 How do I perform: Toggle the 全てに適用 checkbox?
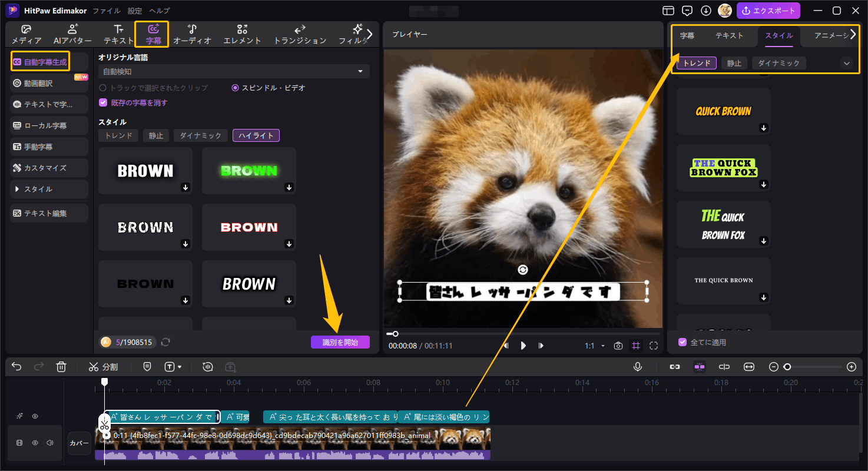click(x=683, y=342)
